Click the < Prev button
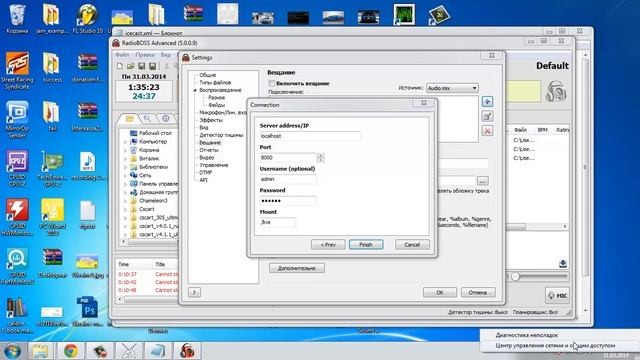 coord(328,244)
